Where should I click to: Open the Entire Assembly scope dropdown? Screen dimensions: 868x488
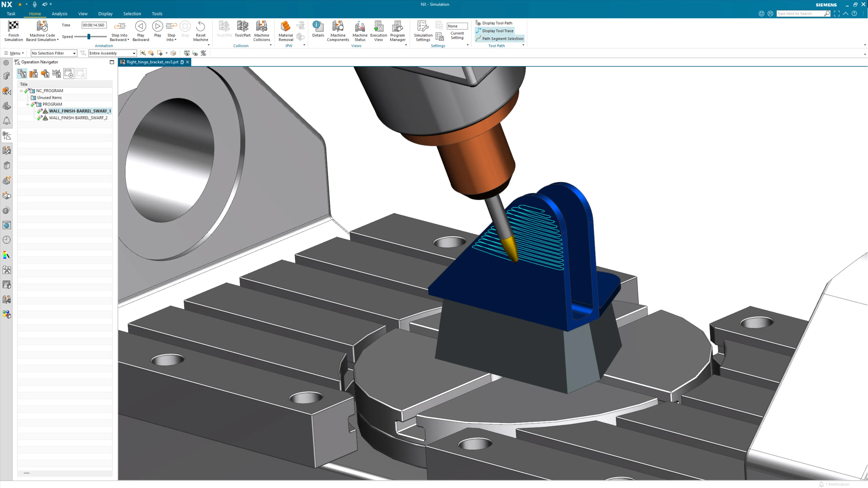tap(112, 53)
